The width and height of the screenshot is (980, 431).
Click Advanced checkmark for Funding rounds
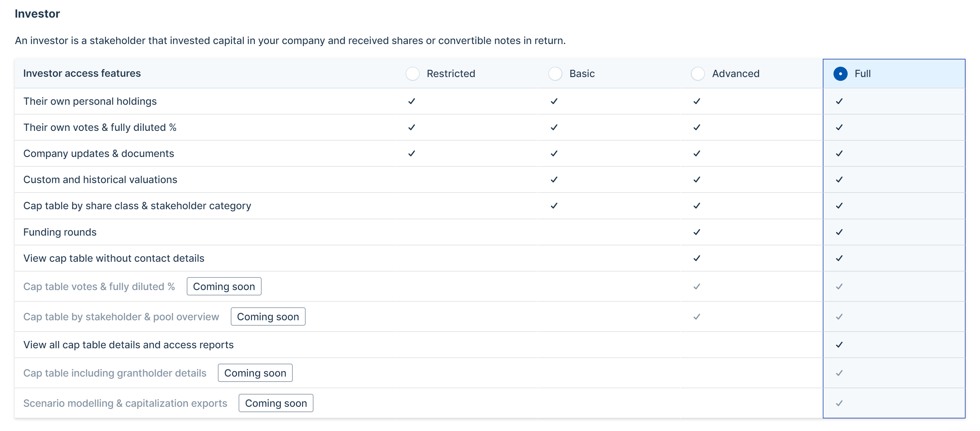(697, 232)
